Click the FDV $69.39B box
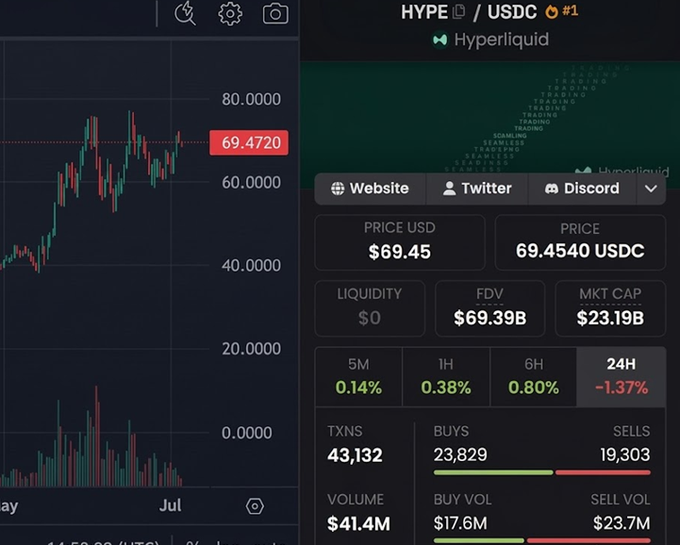The image size is (680, 545). tap(490, 308)
